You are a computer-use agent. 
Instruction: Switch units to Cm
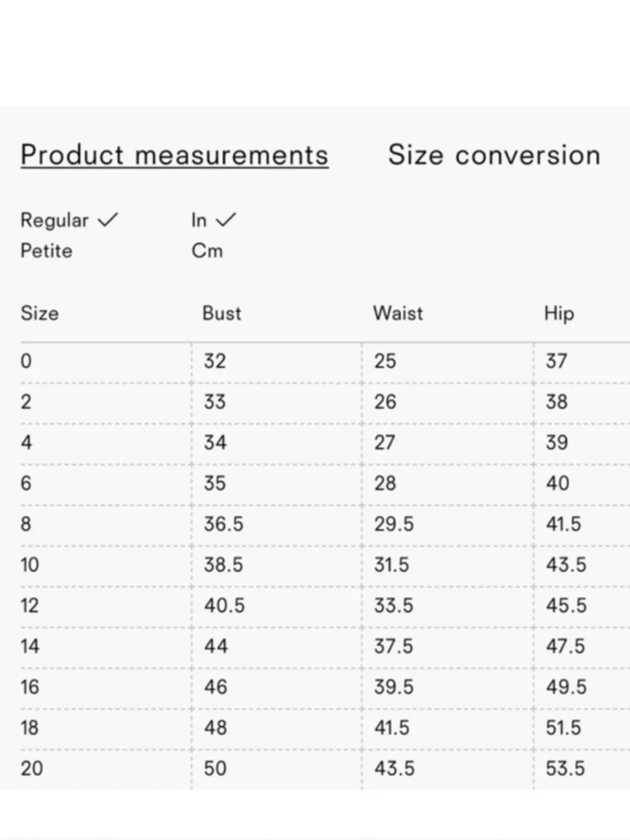(x=207, y=251)
